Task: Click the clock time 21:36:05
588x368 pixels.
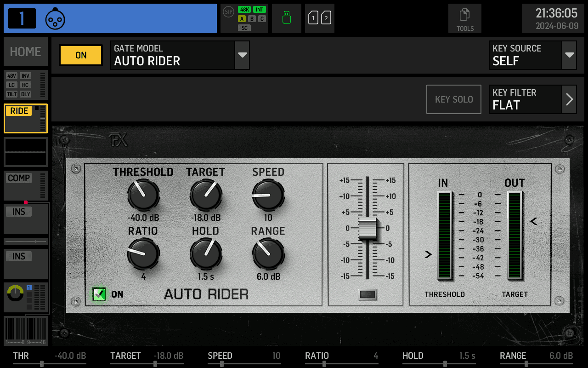Action: [x=556, y=13]
